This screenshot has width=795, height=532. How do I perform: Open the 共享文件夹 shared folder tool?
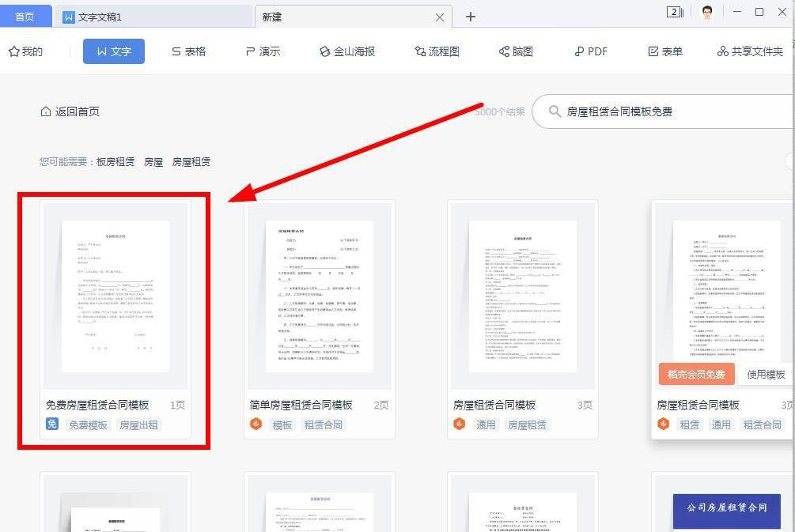coord(749,51)
